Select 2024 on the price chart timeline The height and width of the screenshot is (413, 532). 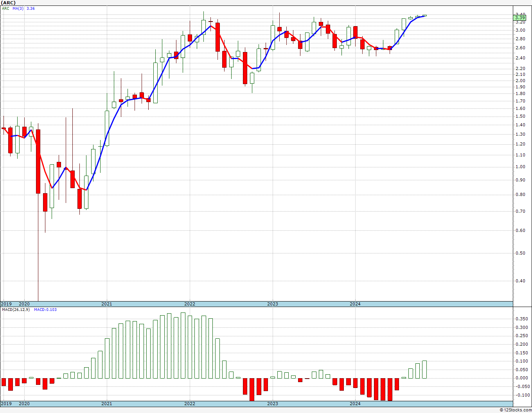(355, 304)
